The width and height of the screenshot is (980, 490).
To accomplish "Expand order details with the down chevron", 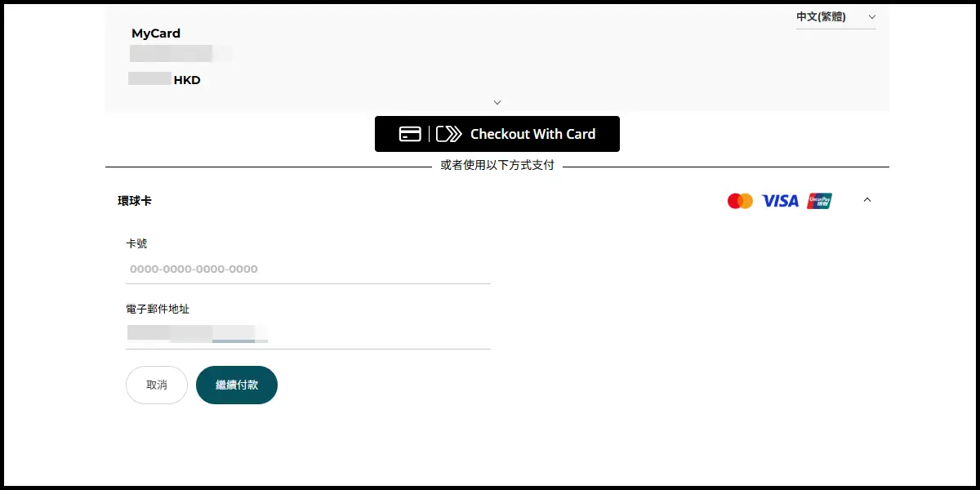I will point(497,102).
